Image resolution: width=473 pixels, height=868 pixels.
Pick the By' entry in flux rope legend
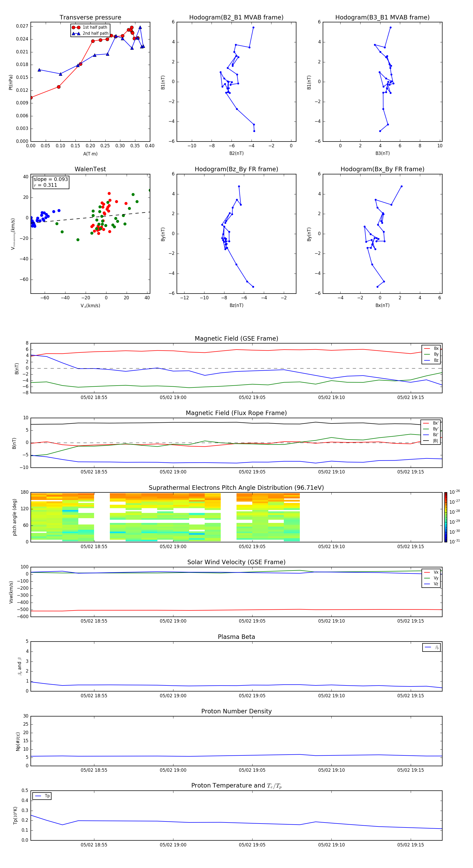point(431,429)
